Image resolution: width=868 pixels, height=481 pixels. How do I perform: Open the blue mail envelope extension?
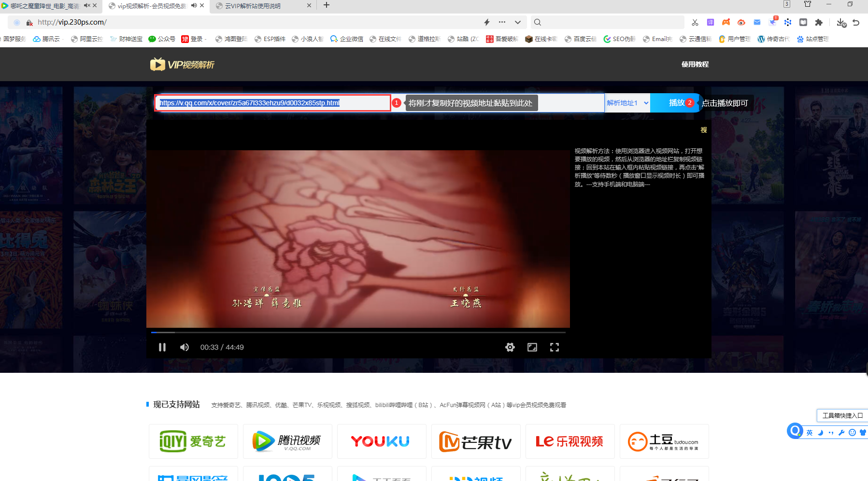(757, 22)
